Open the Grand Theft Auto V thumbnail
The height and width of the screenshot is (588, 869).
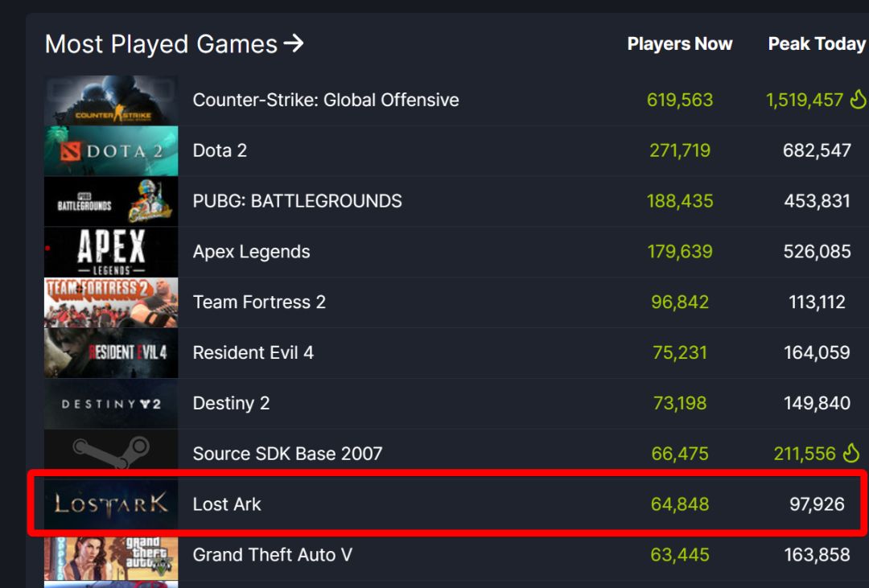tap(111, 555)
